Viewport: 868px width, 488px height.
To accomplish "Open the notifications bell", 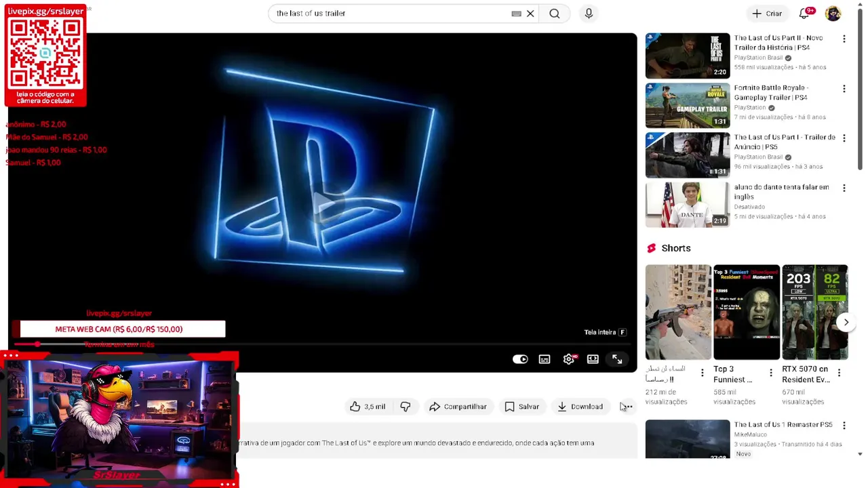I will pyautogui.click(x=805, y=14).
